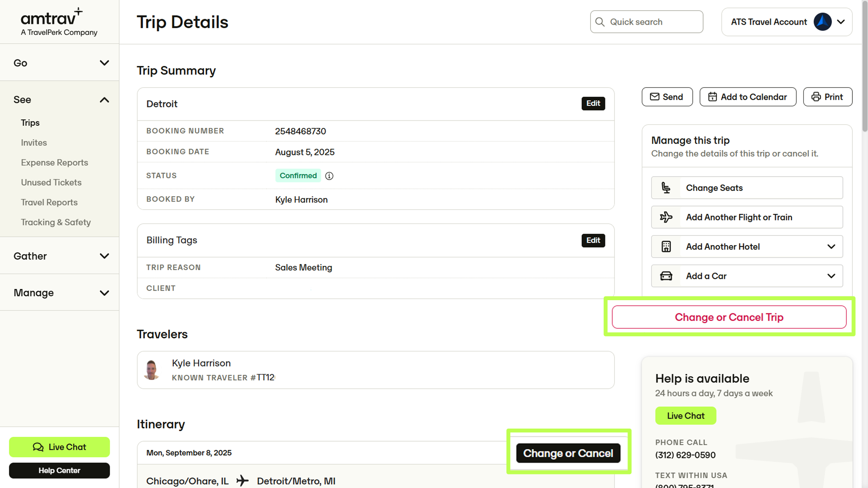Click the plane icon between Chicago and Detroit
The width and height of the screenshot is (868, 488).
(x=243, y=481)
